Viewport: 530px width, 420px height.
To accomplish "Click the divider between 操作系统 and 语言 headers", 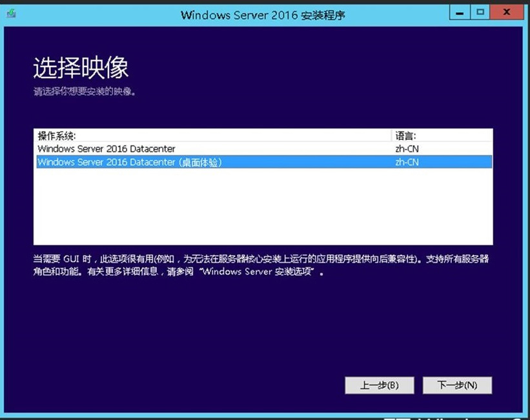I will [392, 135].
